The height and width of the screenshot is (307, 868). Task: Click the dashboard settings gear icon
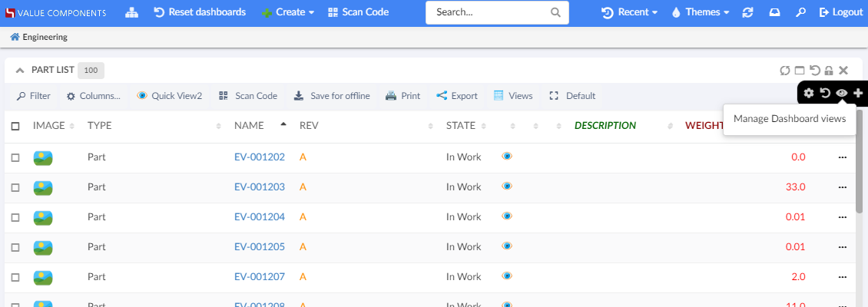(809, 93)
